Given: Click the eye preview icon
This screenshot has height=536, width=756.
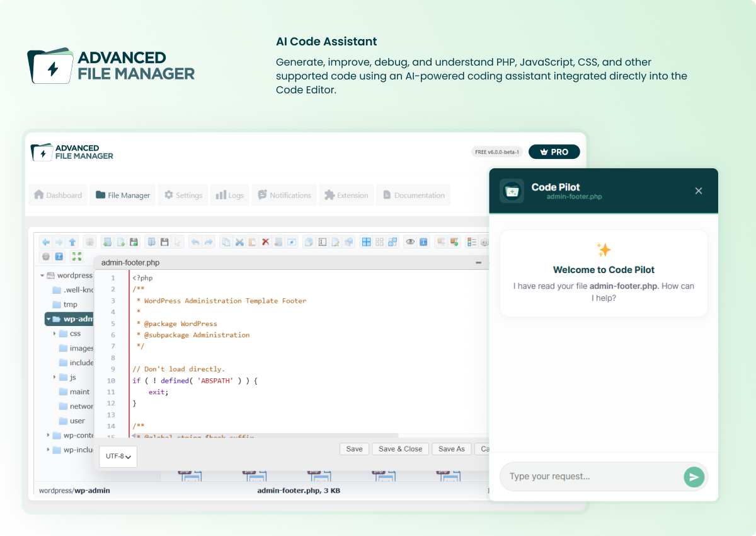Looking at the screenshot, I should click(410, 242).
